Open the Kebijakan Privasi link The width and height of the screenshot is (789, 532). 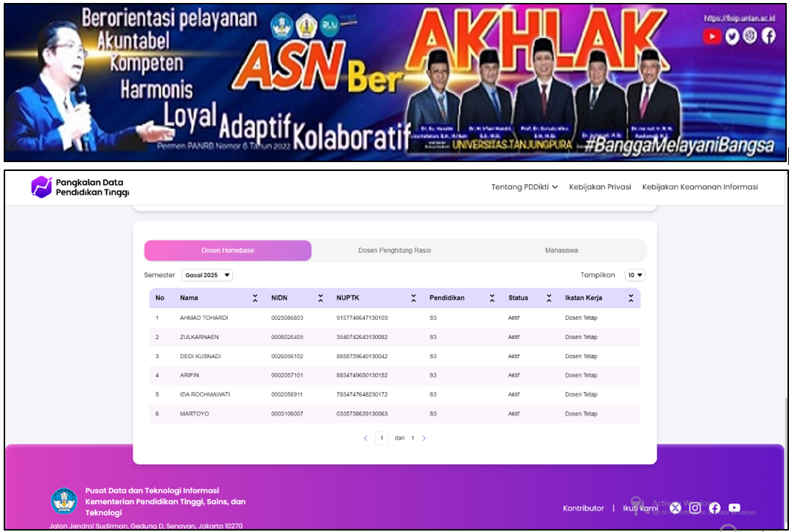coord(600,186)
